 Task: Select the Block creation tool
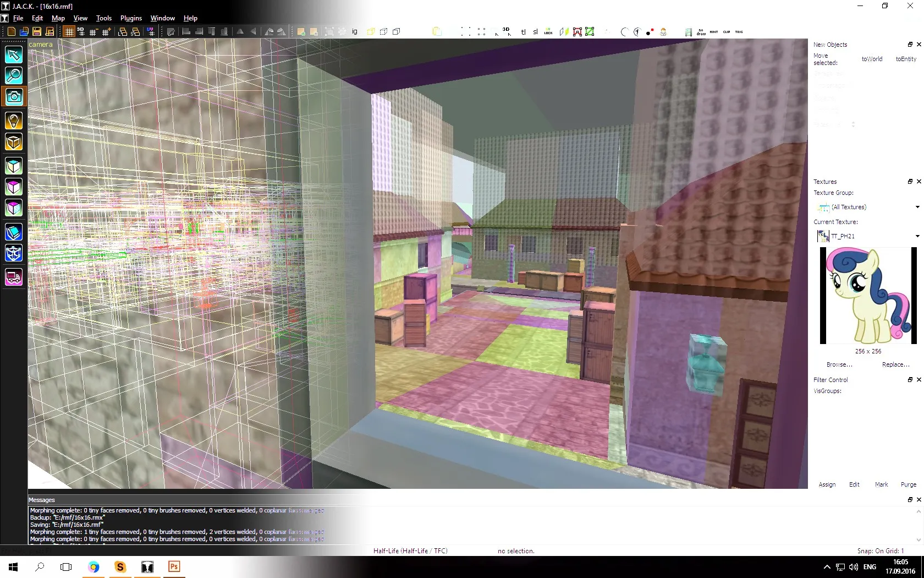[x=14, y=142]
